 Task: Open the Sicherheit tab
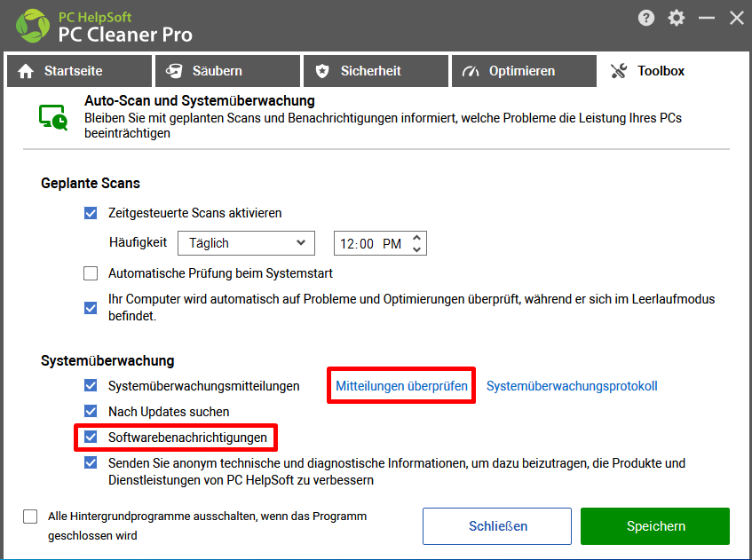click(x=376, y=71)
